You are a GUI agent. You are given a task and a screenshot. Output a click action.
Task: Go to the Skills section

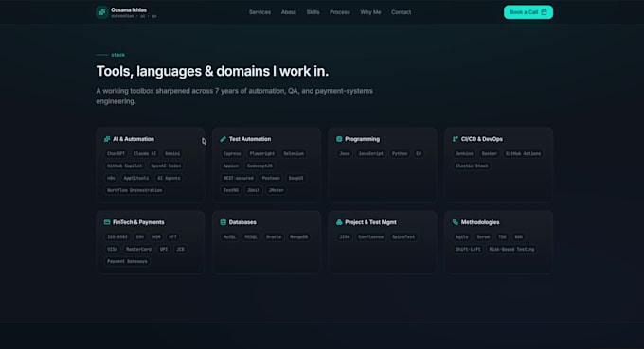pos(313,12)
